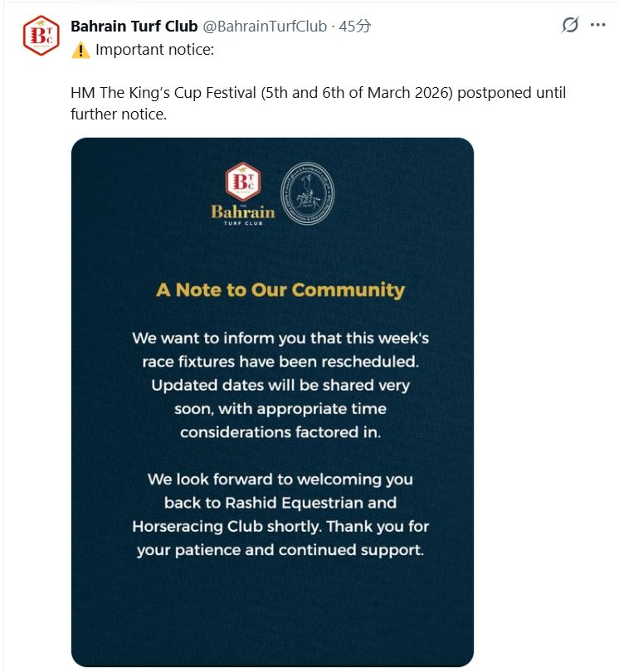This screenshot has width=619, height=672.
Task: Click the @BahrainTurfClub handle
Action: (x=265, y=26)
